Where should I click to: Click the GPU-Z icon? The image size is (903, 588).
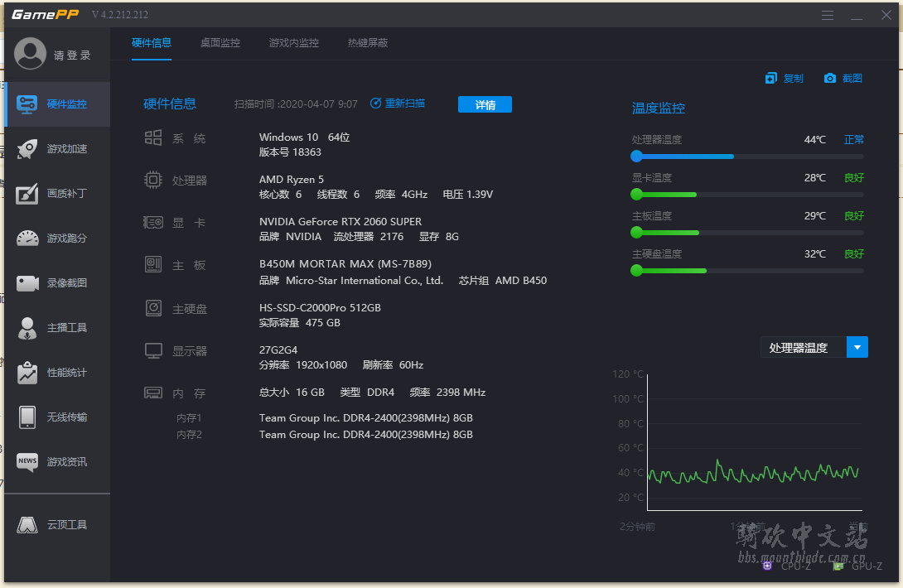tap(838, 566)
